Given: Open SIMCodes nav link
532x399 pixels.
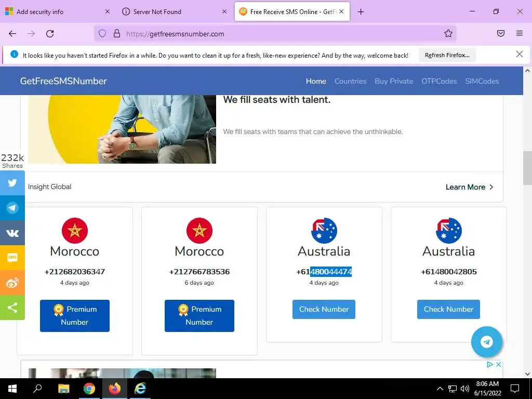Looking at the screenshot, I should (x=482, y=81).
